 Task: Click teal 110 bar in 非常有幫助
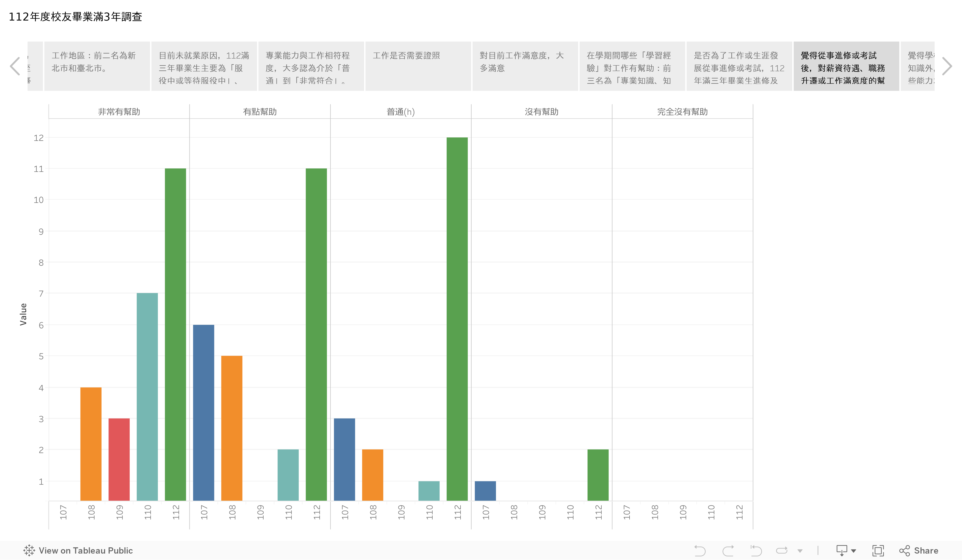147,397
